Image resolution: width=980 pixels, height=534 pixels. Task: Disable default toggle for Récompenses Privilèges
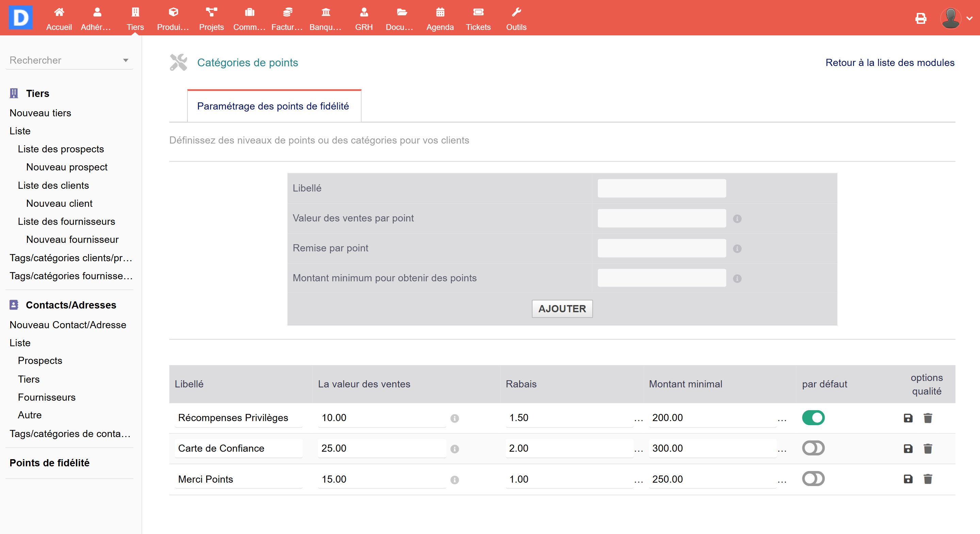[813, 418]
